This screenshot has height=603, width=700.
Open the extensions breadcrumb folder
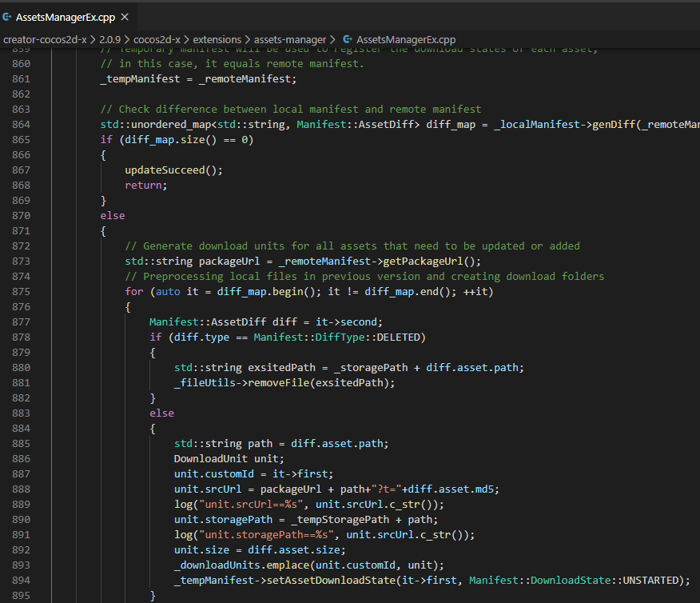point(217,40)
